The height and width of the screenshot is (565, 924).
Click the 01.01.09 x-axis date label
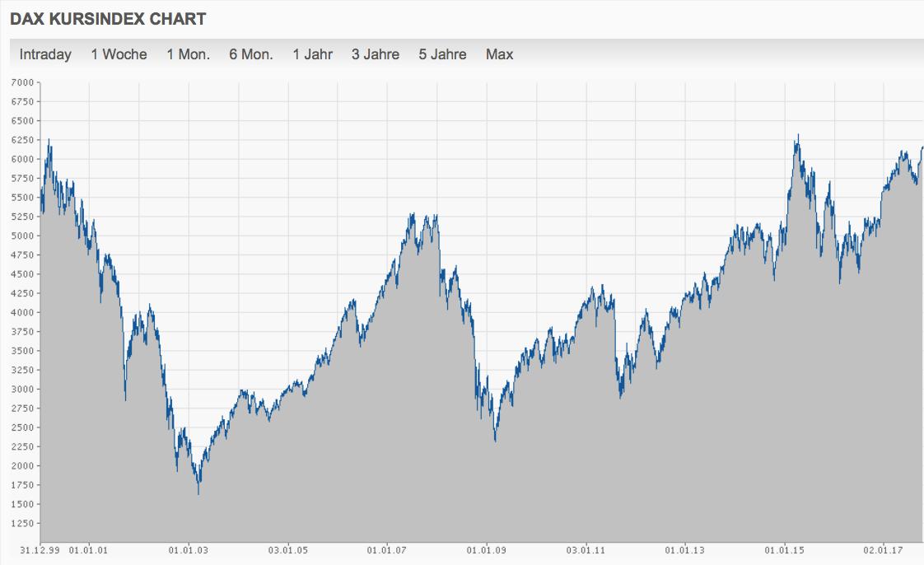486,550
